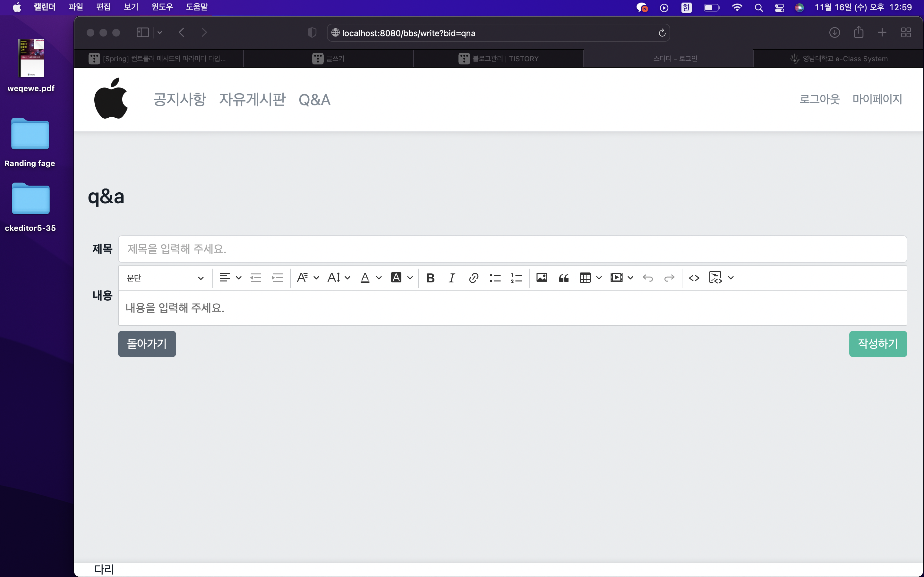Click the 작성하기 submit button

(x=877, y=344)
